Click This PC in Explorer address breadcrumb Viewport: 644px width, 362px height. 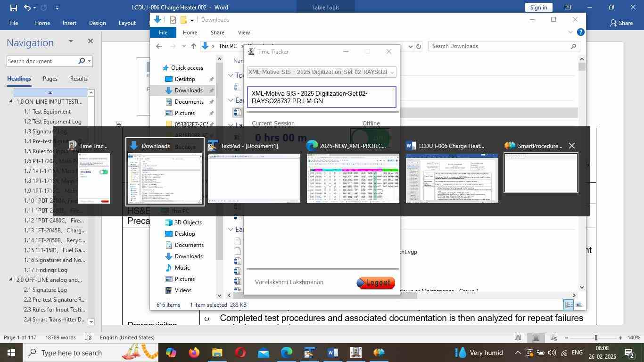[228, 46]
